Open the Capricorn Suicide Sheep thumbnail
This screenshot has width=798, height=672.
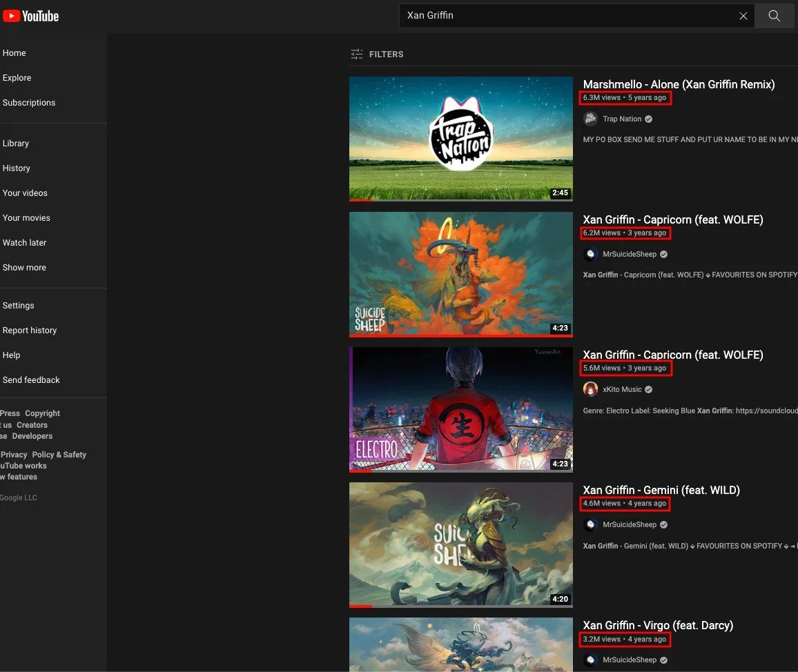(x=461, y=274)
